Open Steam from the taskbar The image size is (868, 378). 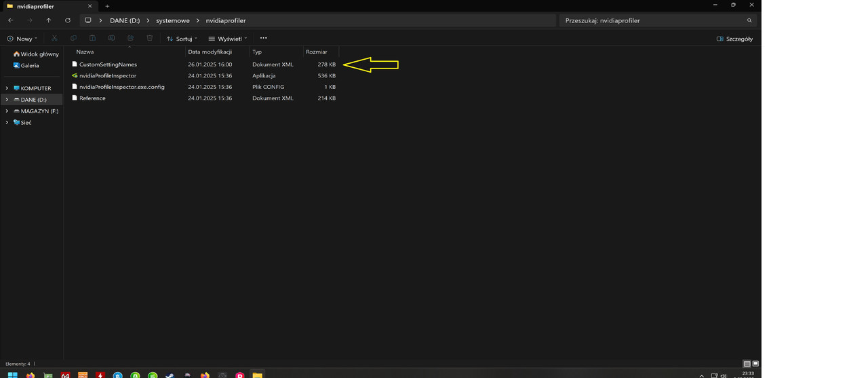coord(170,375)
